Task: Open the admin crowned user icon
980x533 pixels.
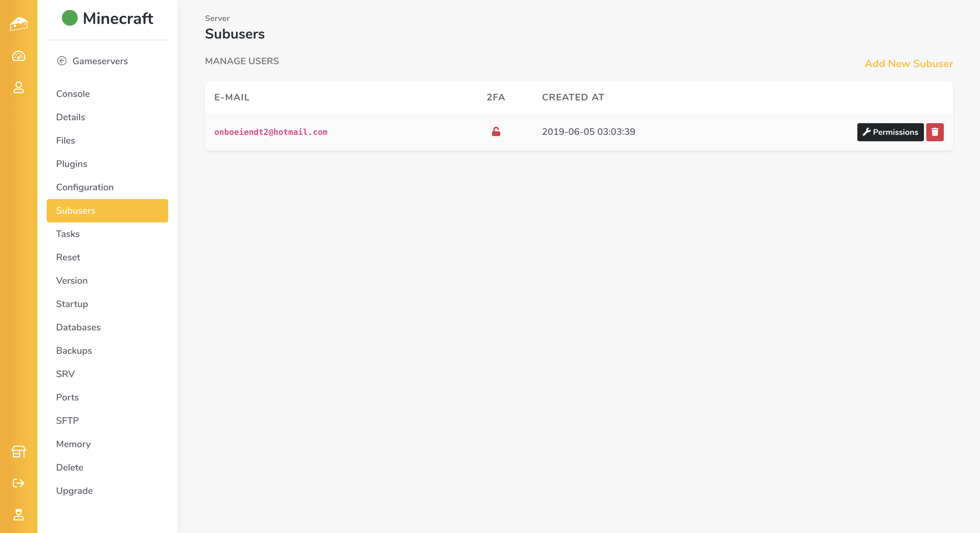Action: click(x=19, y=515)
